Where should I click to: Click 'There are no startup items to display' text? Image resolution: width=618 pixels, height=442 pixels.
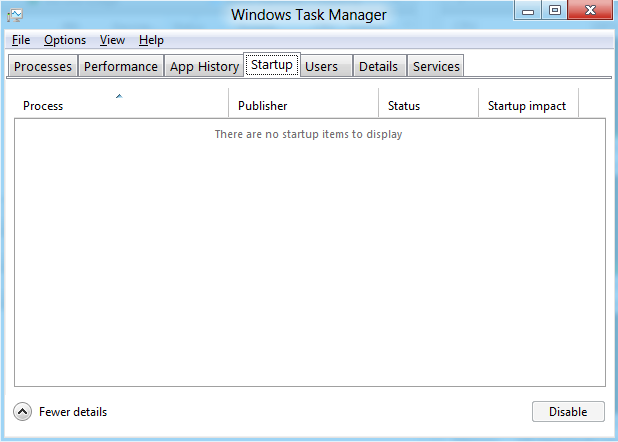point(309,134)
